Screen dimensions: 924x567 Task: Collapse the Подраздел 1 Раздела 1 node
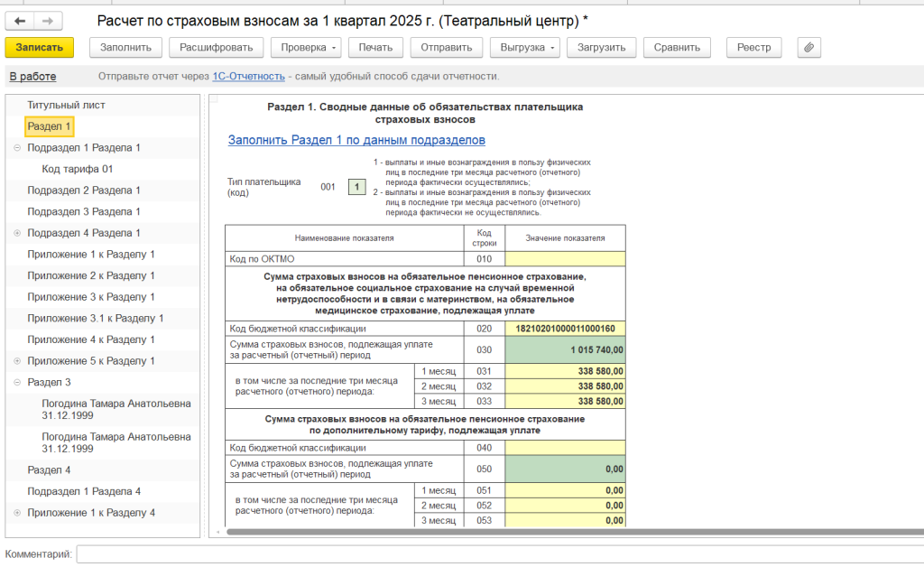point(17,147)
